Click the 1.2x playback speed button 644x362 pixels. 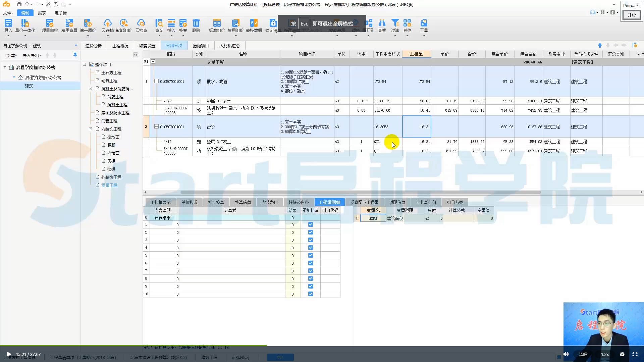tap(605, 354)
